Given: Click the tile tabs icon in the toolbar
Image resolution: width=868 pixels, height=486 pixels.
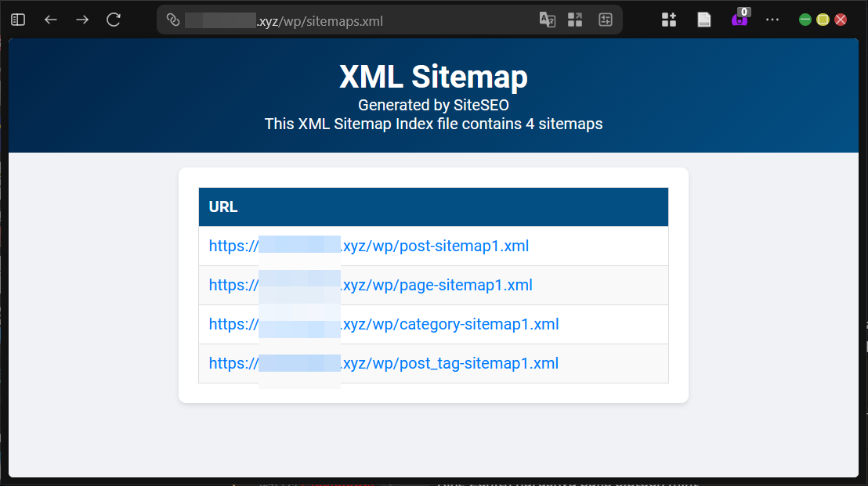Looking at the screenshot, I should [x=575, y=20].
